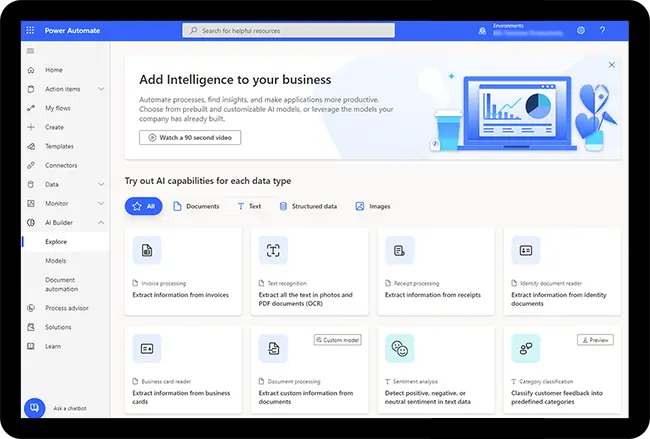Screen dimensions: 650x439
Task: Open Extract information from invoices card
Action: (x=183, y=271)
